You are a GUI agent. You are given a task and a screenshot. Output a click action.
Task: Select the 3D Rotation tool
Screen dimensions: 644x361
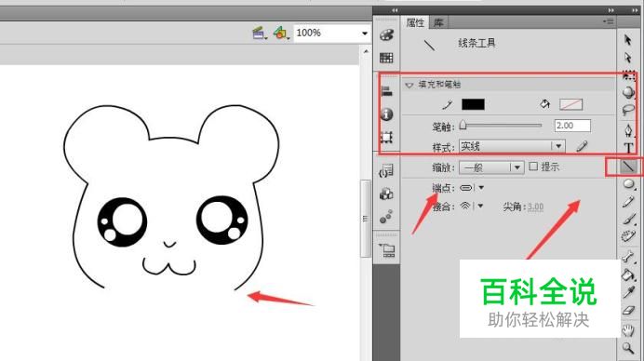[x=628, y=92]
